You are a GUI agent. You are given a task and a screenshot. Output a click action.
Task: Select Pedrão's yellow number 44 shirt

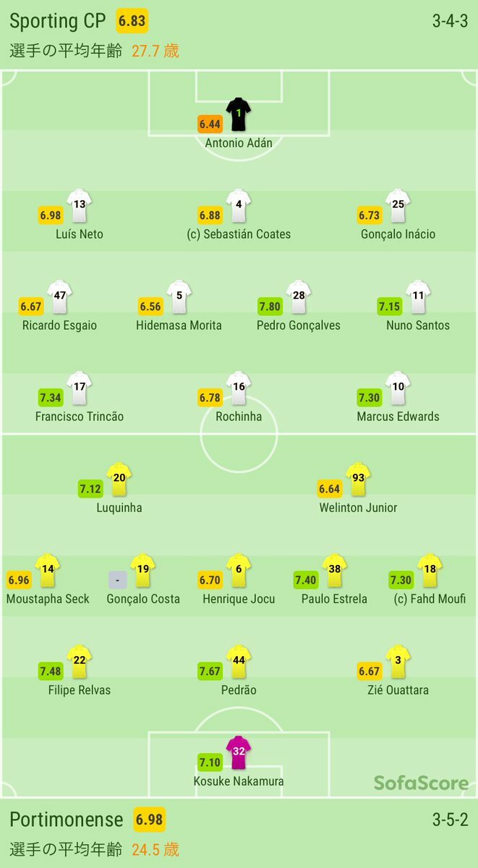click(239, 661)
